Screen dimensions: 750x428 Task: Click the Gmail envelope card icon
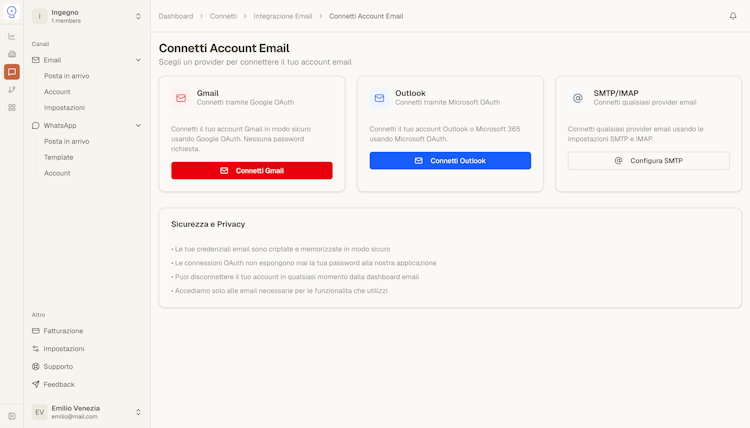181,98
